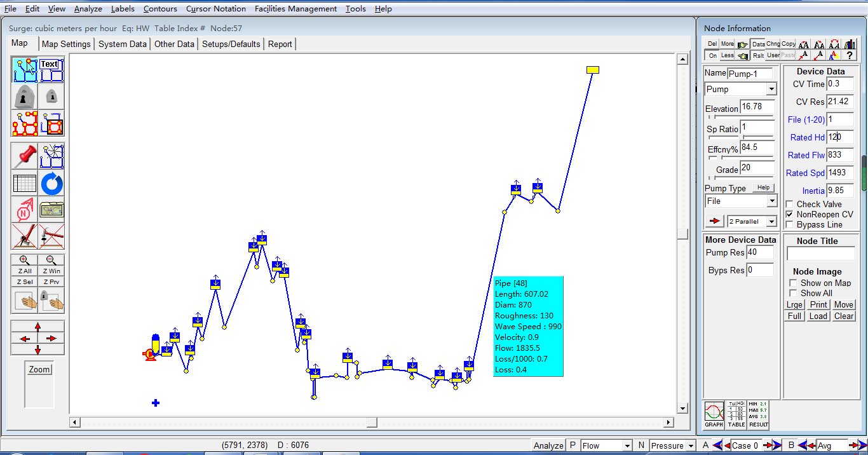
Task: Switch to the Report tab
Action: tap(280, 44)
